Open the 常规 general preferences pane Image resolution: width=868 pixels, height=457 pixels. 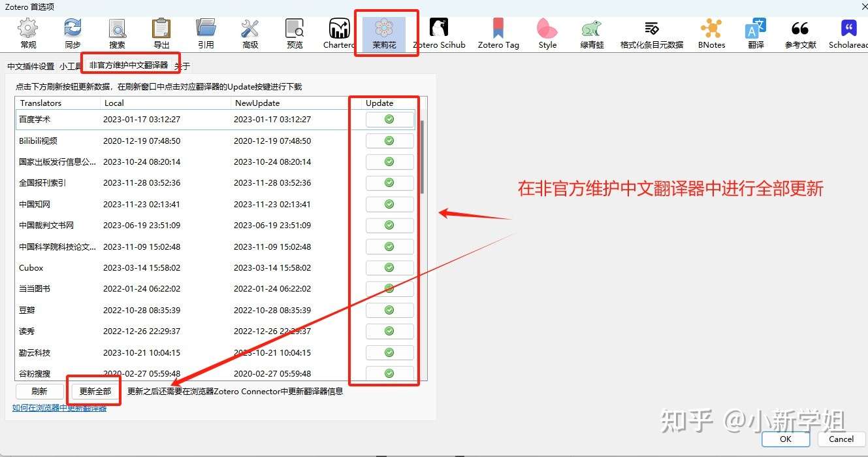click(28, 34)
